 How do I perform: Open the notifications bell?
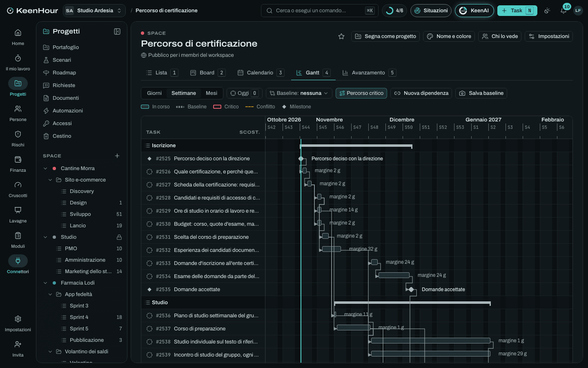(563, 11)
